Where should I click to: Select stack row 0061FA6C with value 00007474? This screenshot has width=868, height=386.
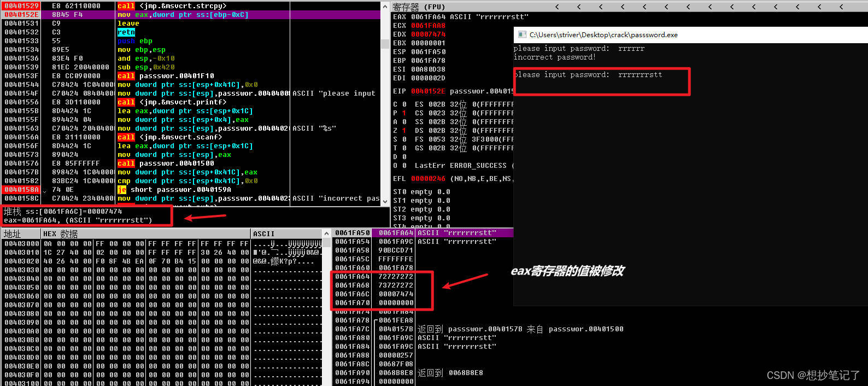click(x=423, y=294)
